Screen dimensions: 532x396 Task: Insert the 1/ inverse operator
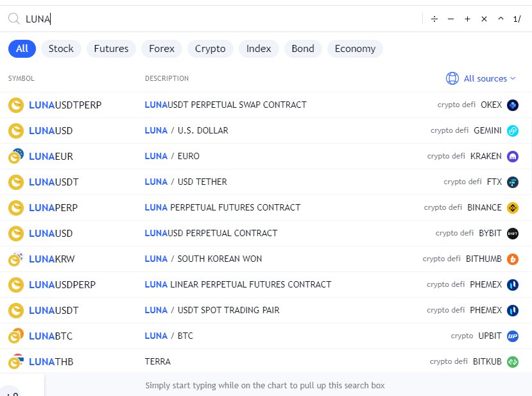pos(517,19)
